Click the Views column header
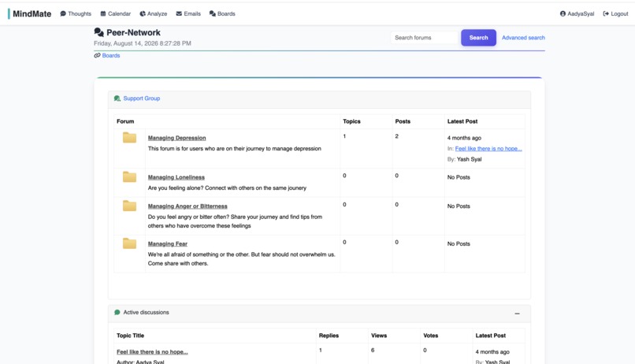 pyautogui.click(x=379, y=336)
